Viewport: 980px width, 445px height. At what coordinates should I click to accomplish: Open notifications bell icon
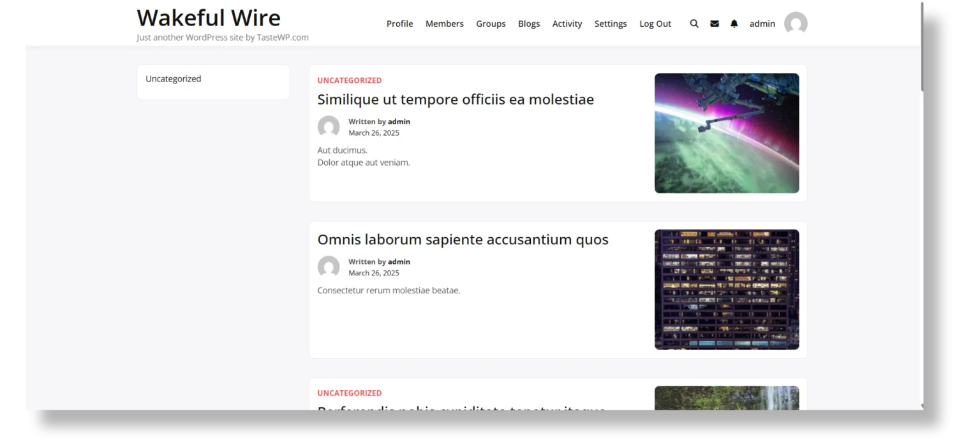734,24
